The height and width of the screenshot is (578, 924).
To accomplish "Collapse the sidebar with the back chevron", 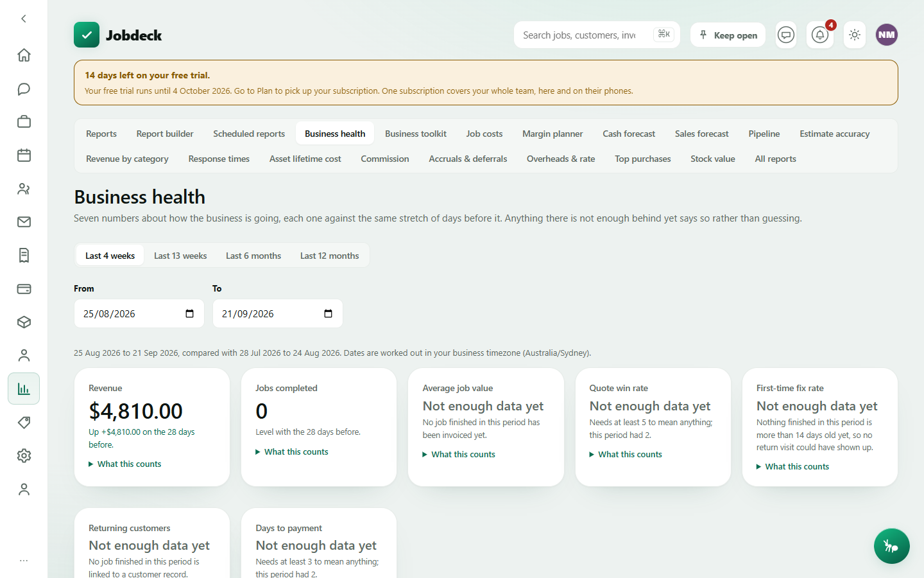I will click(24, 19).
